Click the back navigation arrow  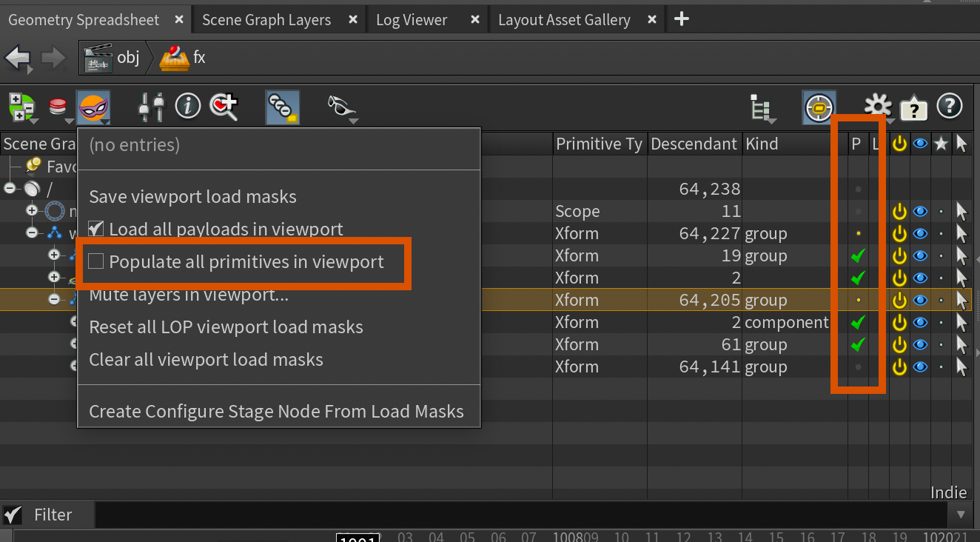[19, 58]
